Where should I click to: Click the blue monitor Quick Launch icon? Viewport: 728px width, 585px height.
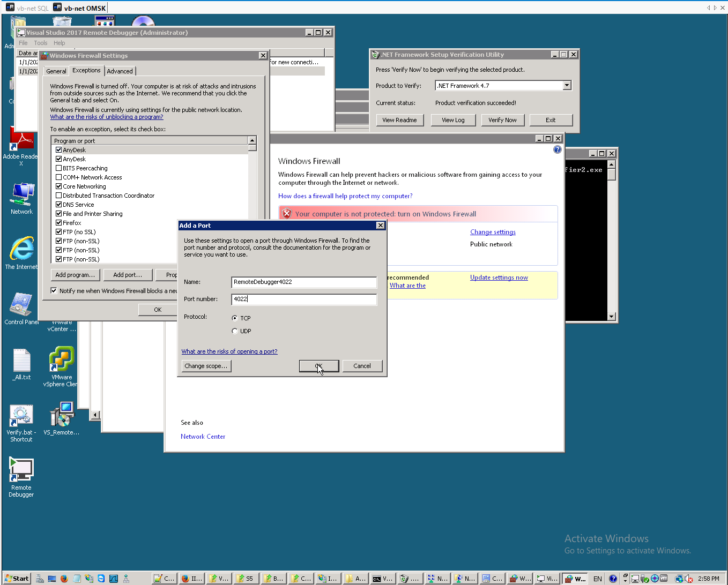(x=52, y=579)
